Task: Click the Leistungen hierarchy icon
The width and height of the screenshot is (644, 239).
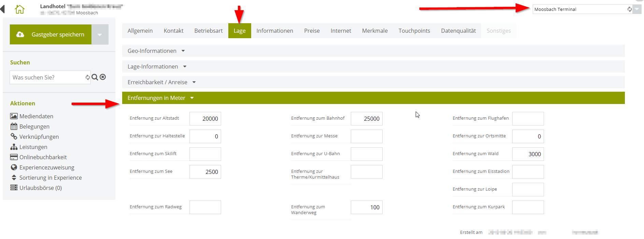Action: pos(14,147)
